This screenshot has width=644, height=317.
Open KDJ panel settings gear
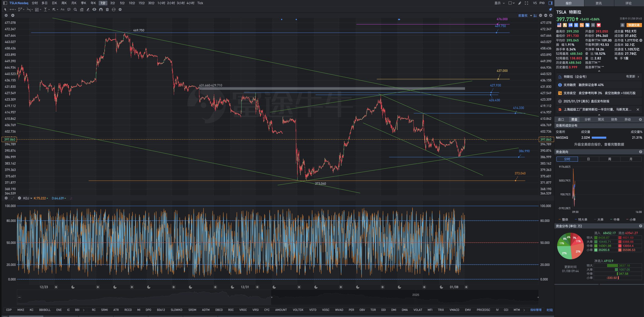(x=6, y=198)
